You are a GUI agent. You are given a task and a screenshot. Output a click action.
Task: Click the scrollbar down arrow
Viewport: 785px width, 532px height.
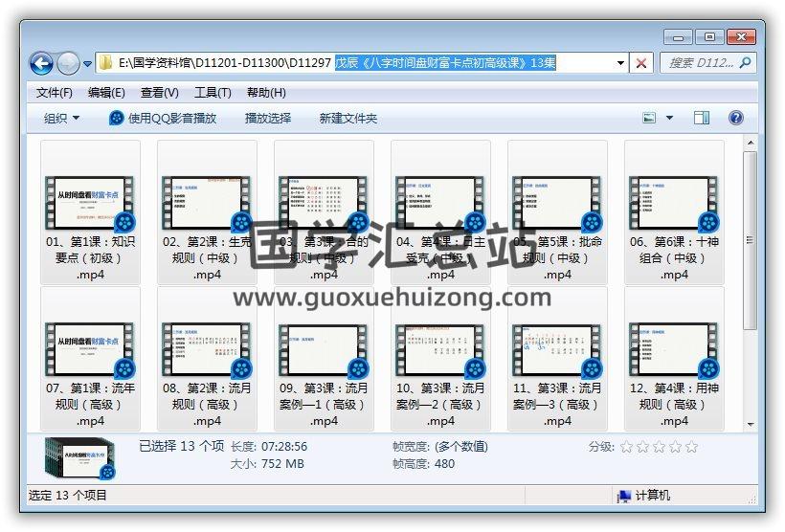click(750, 425)
